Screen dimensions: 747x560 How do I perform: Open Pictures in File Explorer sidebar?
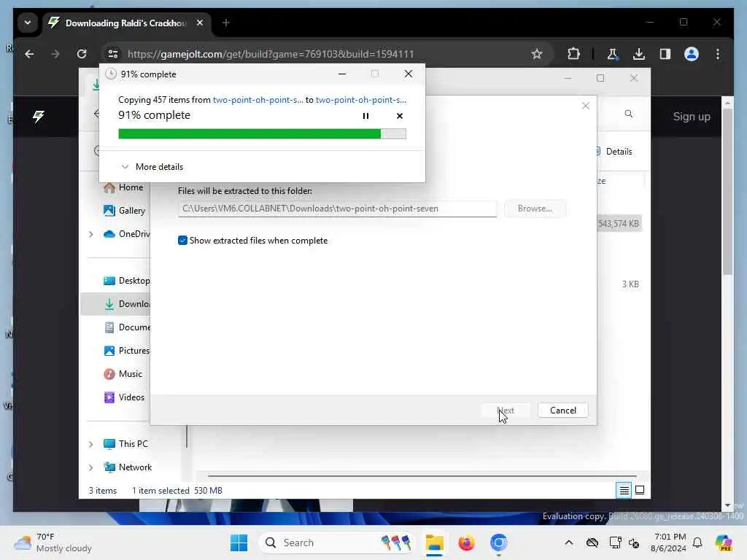126,351
